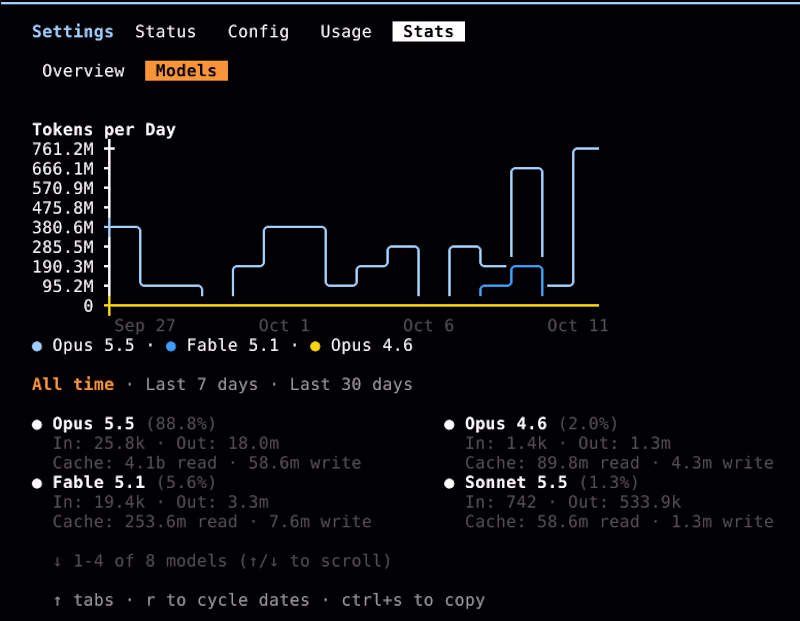Viewport: 800px width, 621px height.
Task: Select the Opus 4.6 model entry heading
Action: pos(506,424)
